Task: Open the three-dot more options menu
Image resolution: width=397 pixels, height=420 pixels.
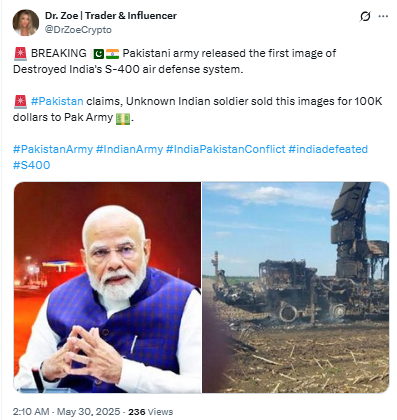Action: (383, 16)
